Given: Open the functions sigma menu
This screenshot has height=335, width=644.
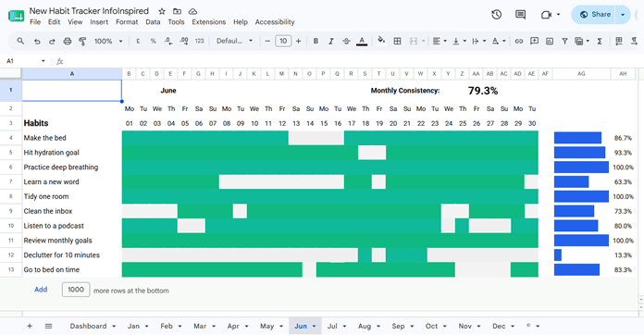Looking at the screenshot, I should click(x=600, y=41).
